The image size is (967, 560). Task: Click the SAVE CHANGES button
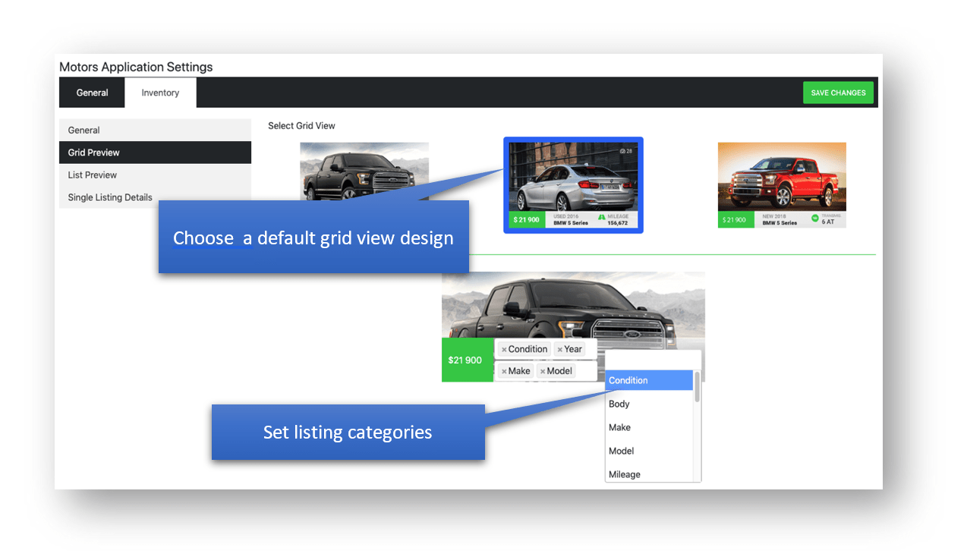pos(838,92)
